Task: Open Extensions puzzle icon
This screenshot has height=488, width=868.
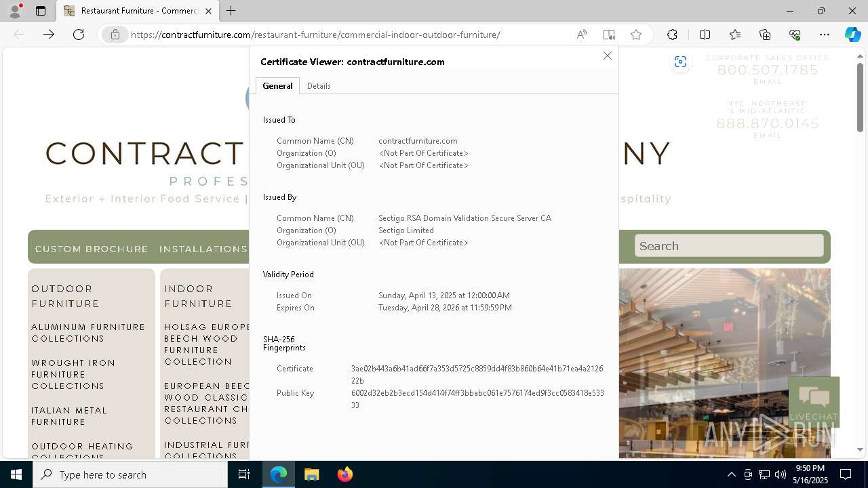Action: 672,35
